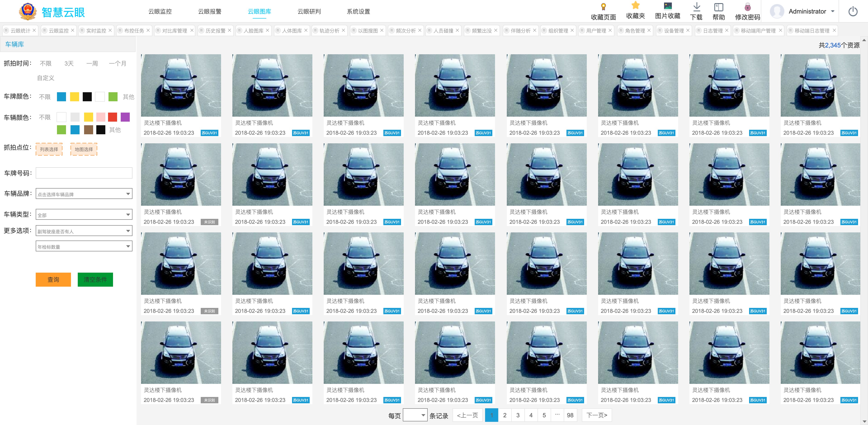This screenshot has width=868, height=425.
Task: Select 自定义 capture time option
Action: [x=45, y=78]
